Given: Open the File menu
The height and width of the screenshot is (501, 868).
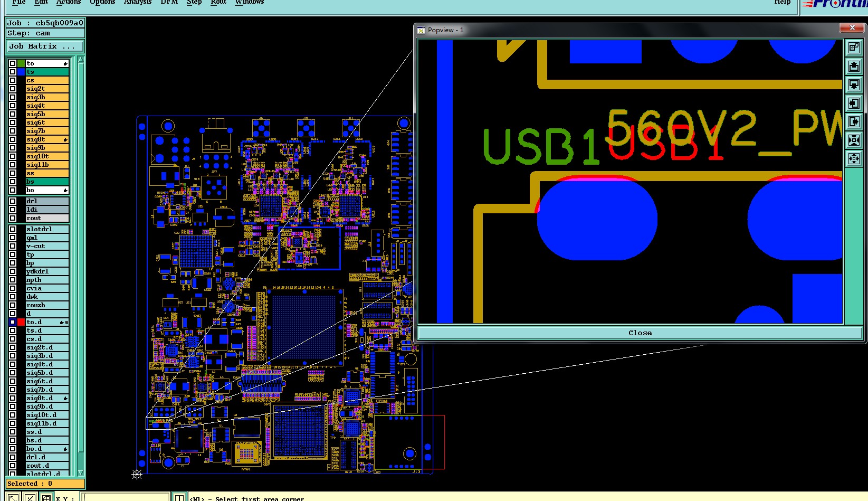Looking at the screenshot, I should (x=18, y=2).
